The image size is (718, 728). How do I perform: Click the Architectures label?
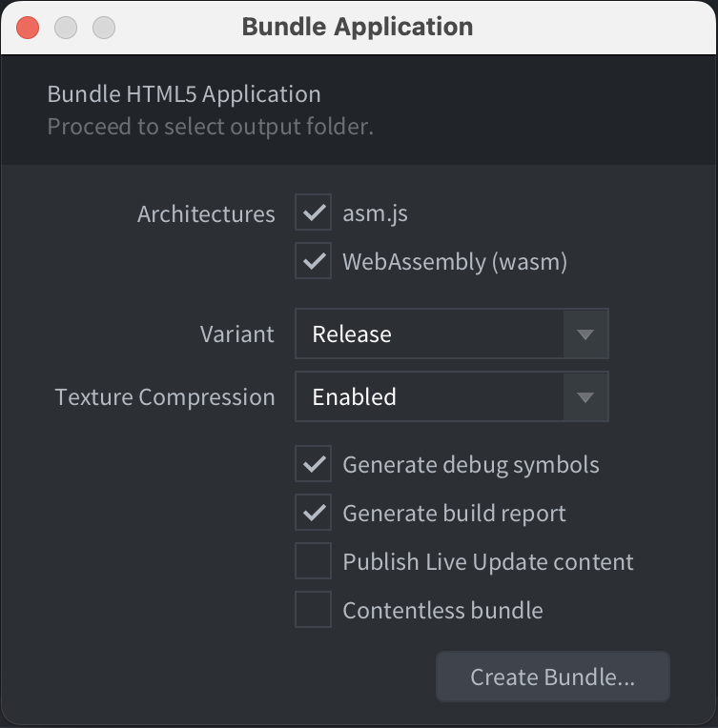(206, 214)
